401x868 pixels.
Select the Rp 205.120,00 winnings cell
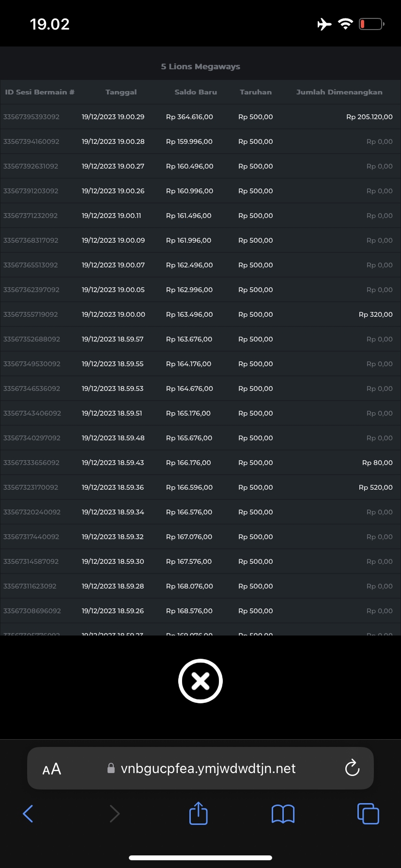pos(370,117)
